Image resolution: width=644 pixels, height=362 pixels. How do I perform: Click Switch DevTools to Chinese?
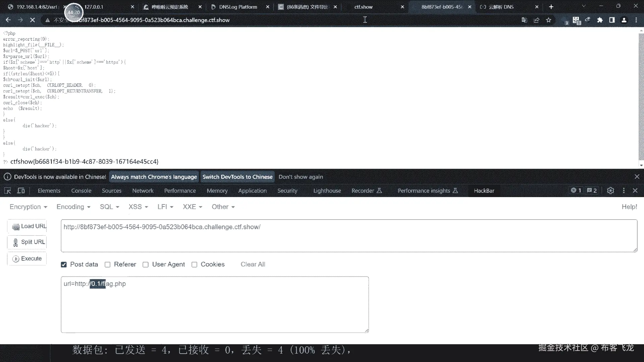point(237,177)
